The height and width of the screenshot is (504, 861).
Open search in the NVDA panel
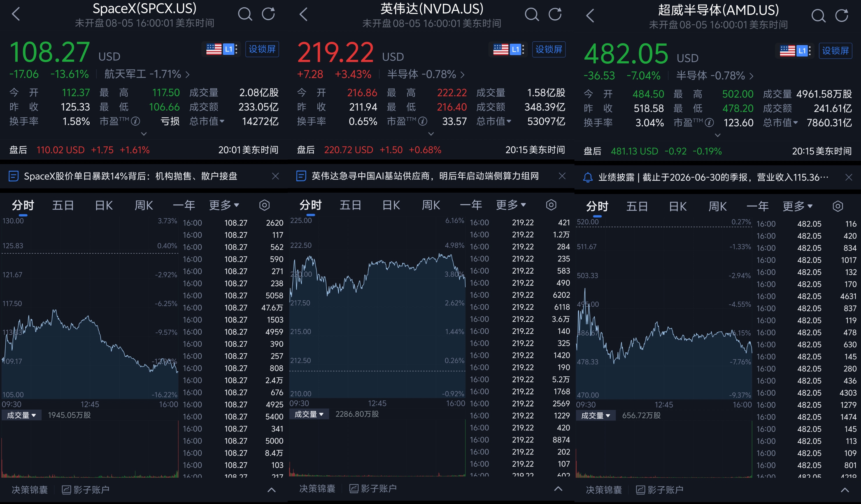[532, 14]
